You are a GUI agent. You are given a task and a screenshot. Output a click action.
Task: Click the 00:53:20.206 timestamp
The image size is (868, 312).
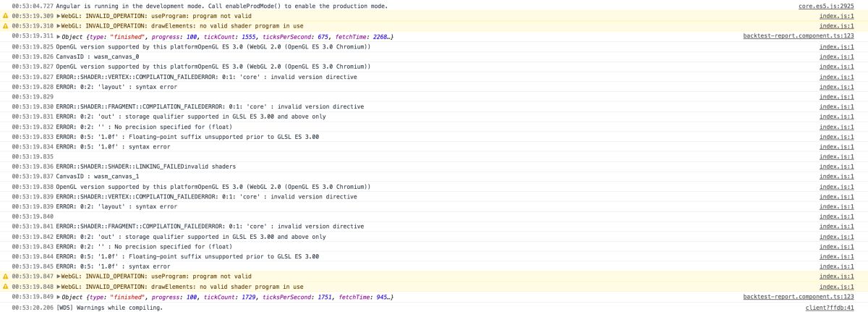(x=33, y=307)
